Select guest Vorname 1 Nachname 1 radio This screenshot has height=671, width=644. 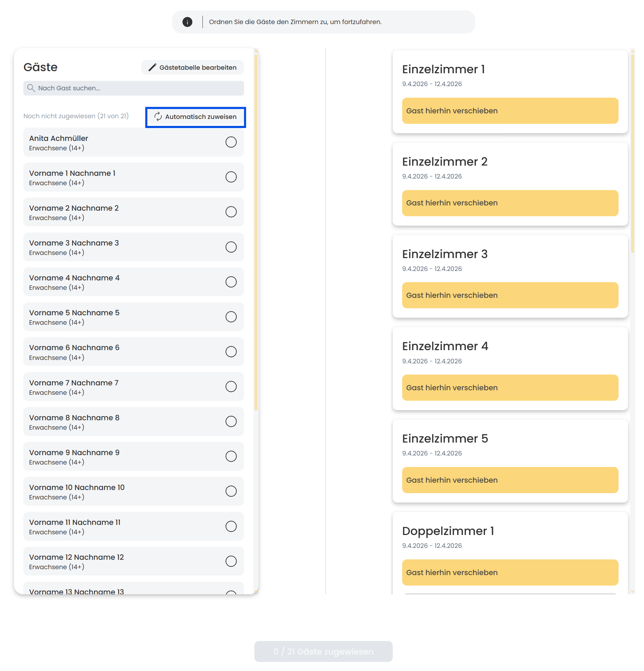[x=231, y=177]
